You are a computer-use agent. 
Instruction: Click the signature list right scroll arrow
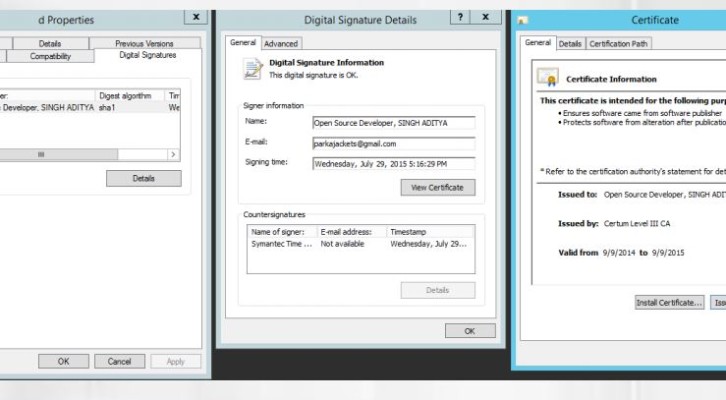point(173,155)
